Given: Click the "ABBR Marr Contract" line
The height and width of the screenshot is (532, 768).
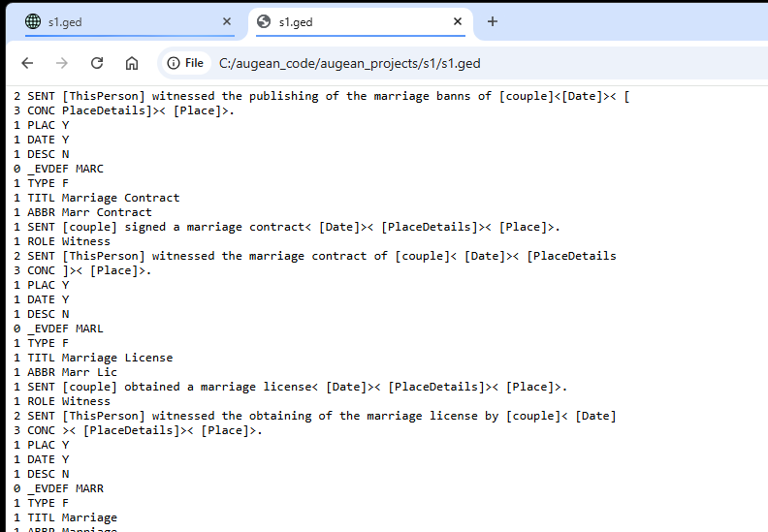Looking at the screenshot, I should click(x=82, y=212).
